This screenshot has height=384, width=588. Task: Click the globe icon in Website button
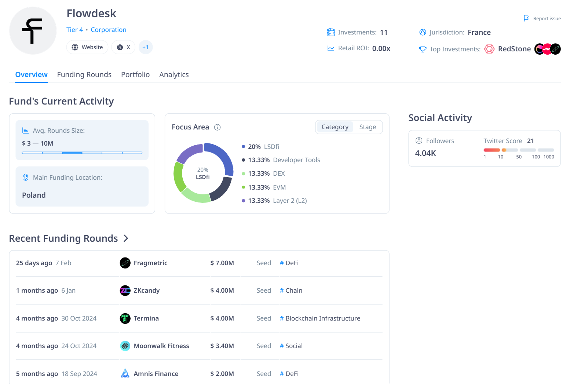click(x=75, y=47)
